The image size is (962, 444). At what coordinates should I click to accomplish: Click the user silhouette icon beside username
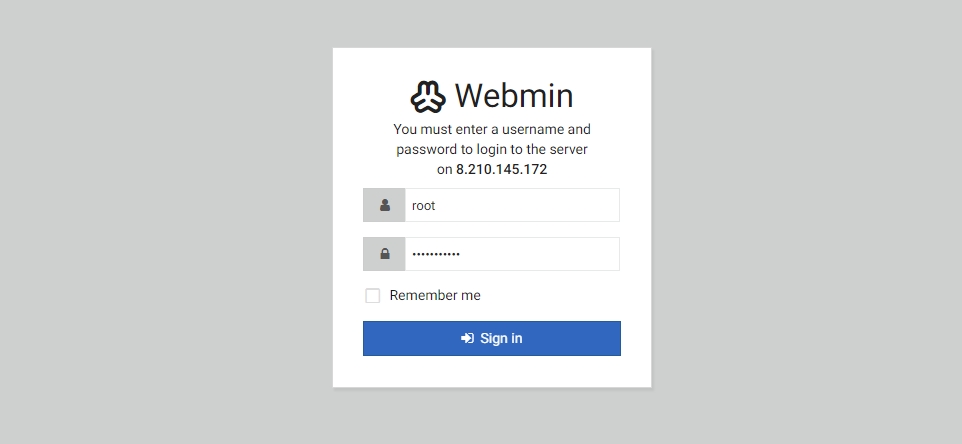click(384, 205)
